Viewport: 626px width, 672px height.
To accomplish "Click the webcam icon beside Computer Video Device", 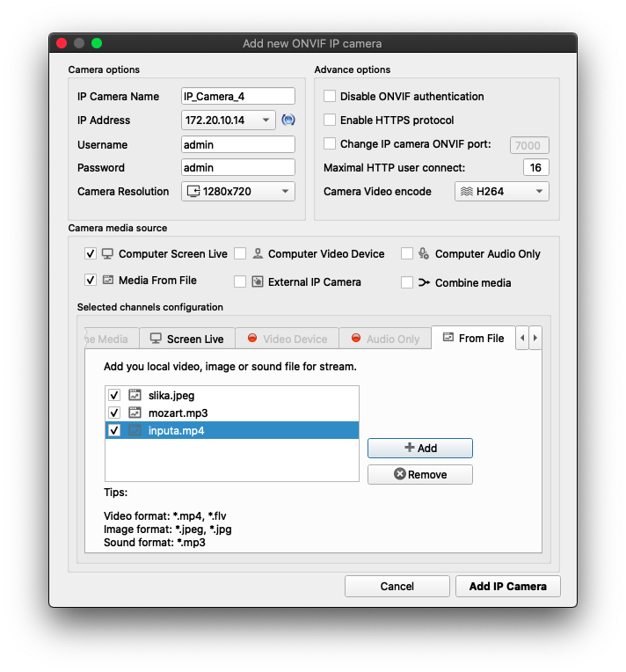I will coord(258,253).
